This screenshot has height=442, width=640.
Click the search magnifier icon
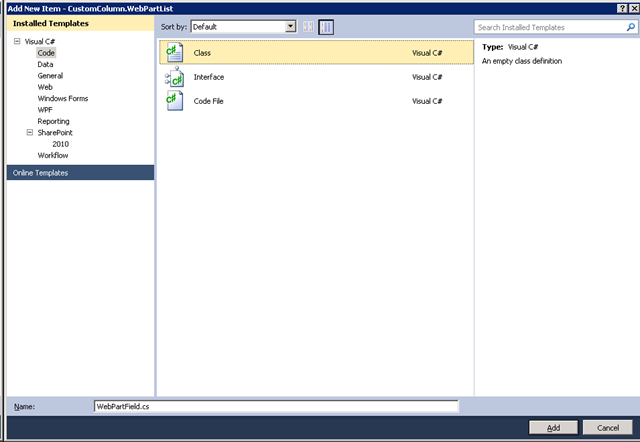631,27
